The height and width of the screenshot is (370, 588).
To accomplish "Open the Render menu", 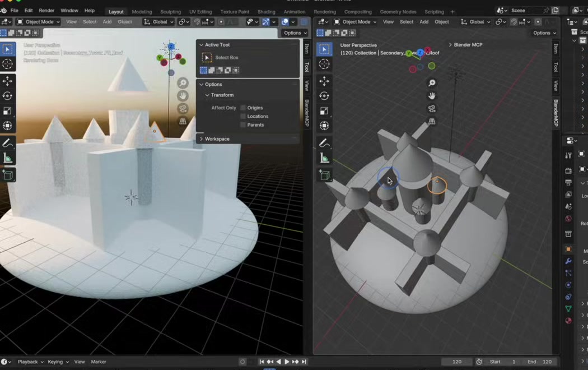I will [47, 10].
